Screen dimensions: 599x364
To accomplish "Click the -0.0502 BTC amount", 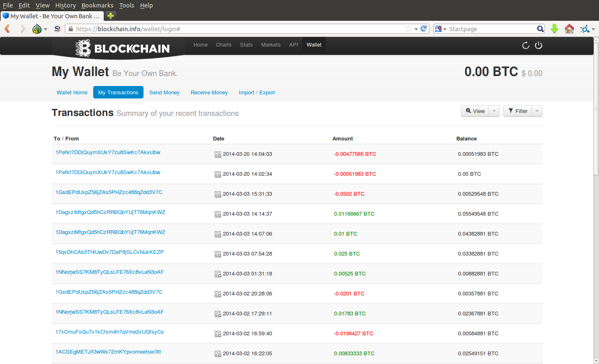I will coord(349,194).
